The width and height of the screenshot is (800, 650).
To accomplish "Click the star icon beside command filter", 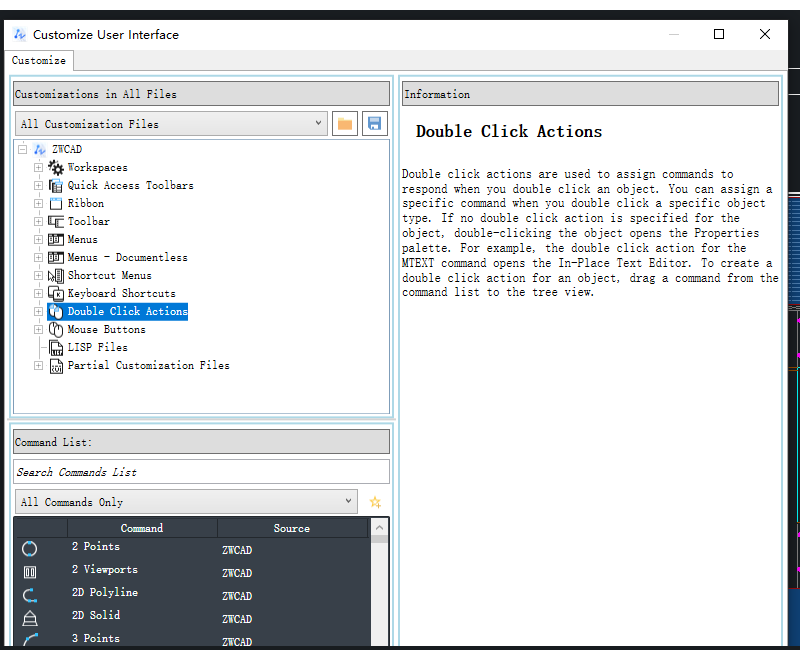I will point(375,502).
